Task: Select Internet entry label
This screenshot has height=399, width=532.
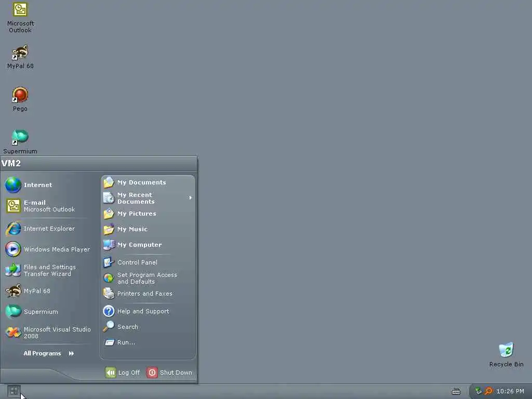Action: [x=37, y=185]
